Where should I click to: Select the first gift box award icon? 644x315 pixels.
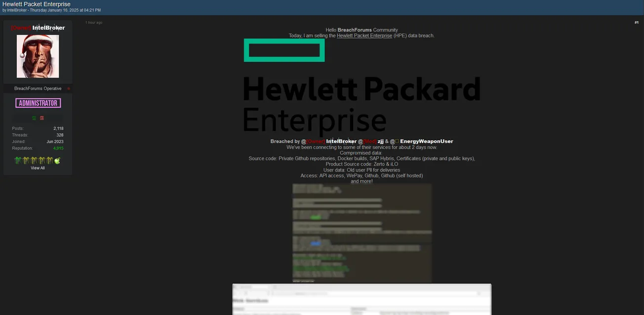(18, 160)
